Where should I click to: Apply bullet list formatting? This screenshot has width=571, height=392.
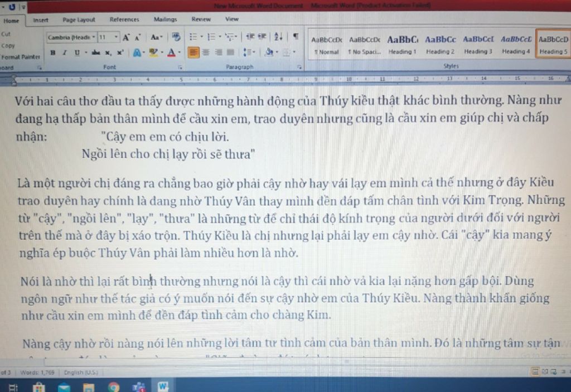(193, 36)
